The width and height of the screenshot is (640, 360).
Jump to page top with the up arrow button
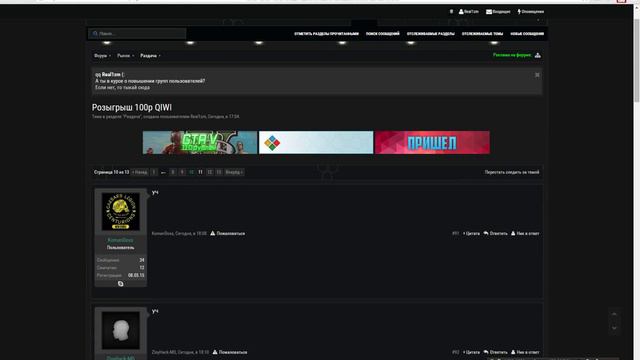[x=614, y=314]
